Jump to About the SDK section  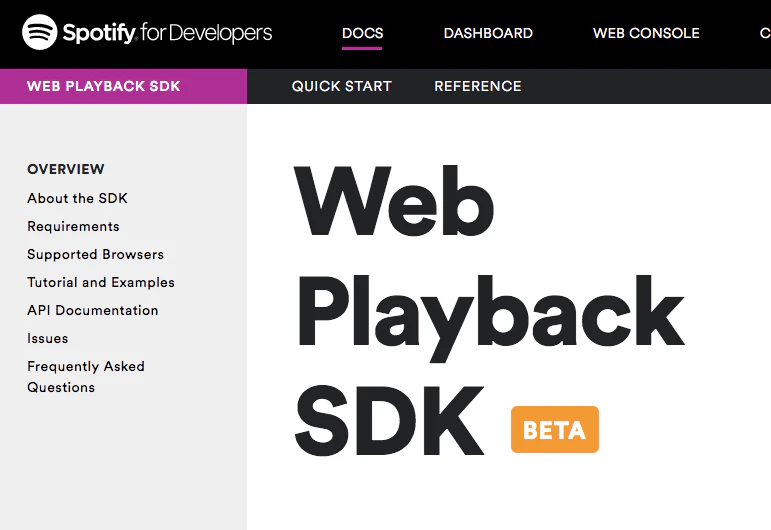point(77,198)
